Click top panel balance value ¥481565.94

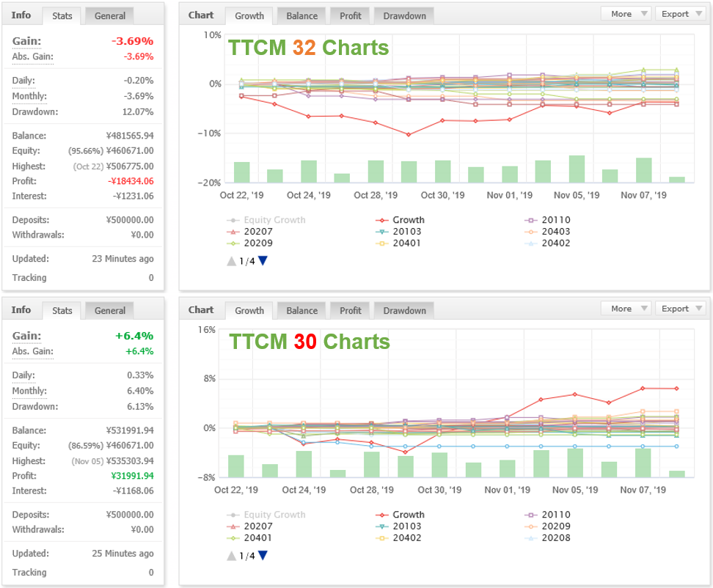tap(130, 136)
